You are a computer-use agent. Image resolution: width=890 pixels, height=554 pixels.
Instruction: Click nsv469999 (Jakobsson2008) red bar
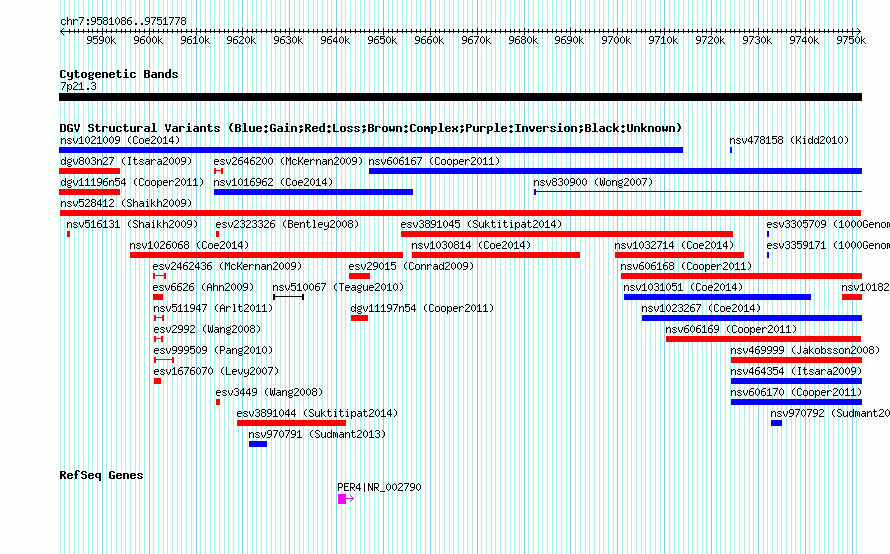[796, 360]
